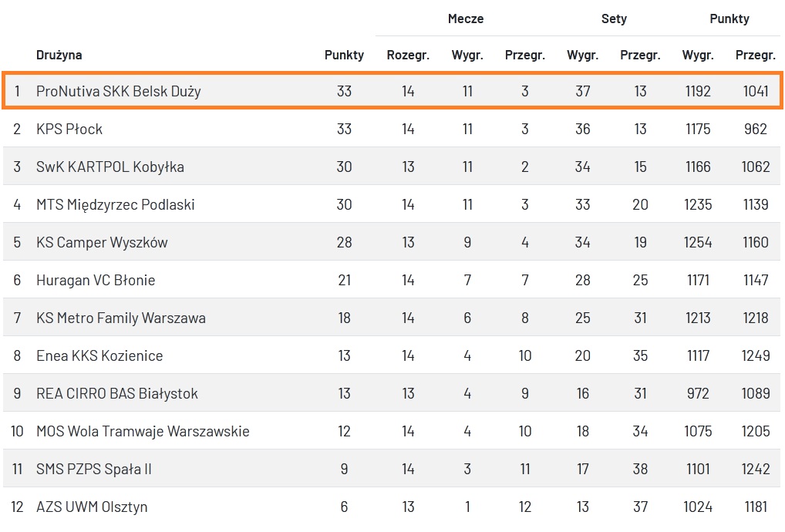Select SwK KARTPOL Kobyłka in the standings
The image size is (785, 532).
pos(110,167)
